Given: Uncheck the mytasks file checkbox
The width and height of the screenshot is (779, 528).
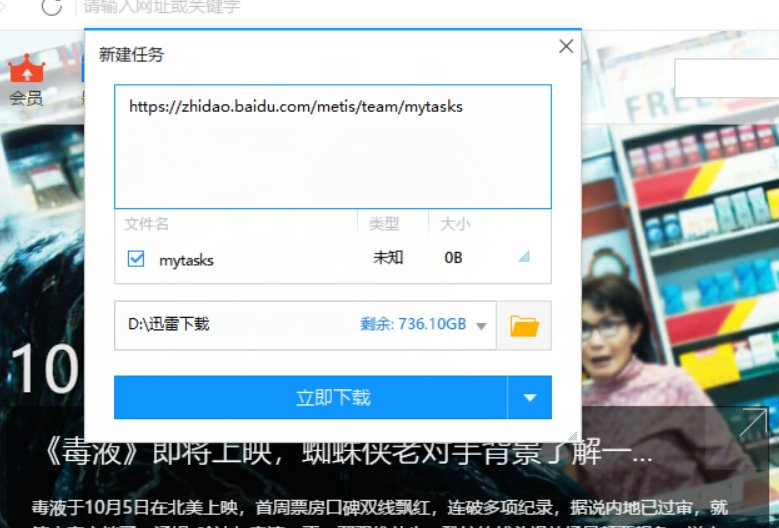Looking at the screenshot, I should [136, 259].
